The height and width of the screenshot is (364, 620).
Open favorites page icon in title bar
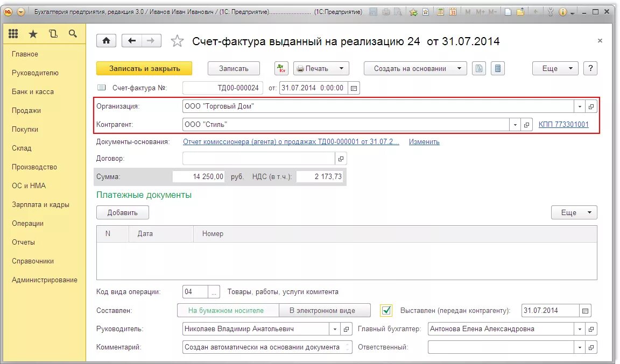[x=426, y=12]
